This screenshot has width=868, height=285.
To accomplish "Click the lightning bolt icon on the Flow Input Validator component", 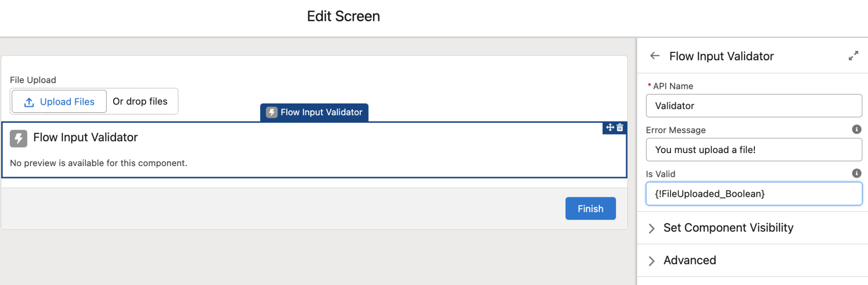I will click(x=18, y=138).
